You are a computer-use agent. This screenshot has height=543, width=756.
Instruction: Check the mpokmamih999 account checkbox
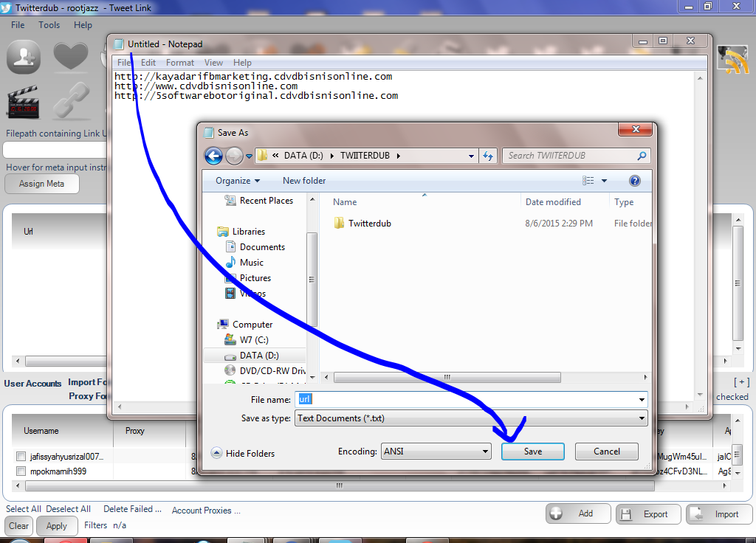click(21, 471)
